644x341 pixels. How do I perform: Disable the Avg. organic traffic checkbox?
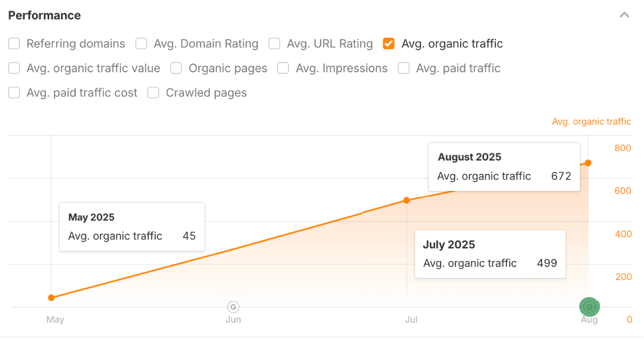pos(388,44)
